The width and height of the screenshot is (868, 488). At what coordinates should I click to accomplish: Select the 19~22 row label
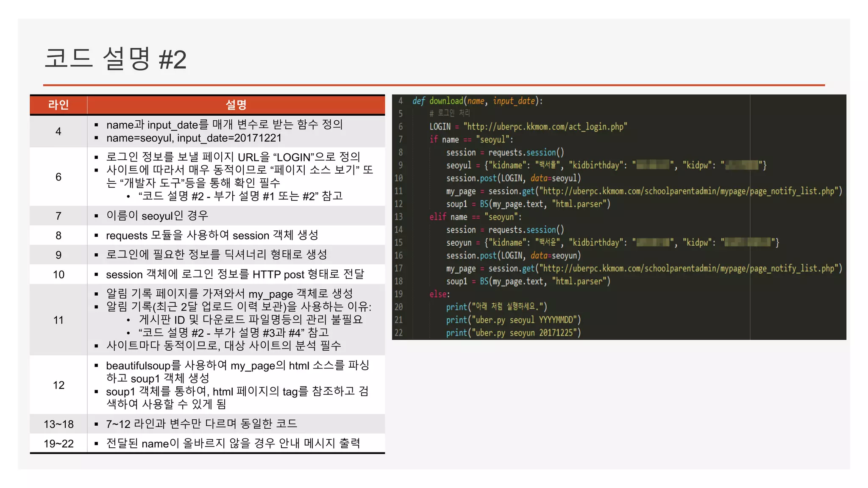pyautogui.click(x=58, y=444)
